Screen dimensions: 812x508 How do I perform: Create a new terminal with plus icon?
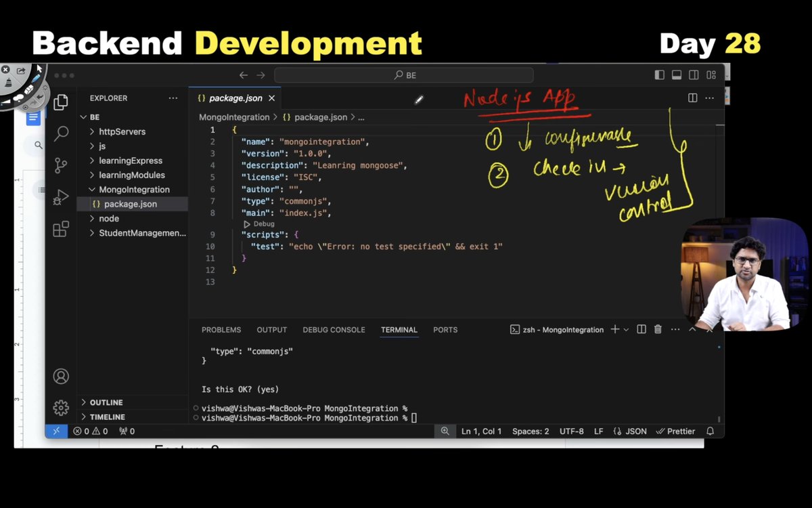coord(615,329)
